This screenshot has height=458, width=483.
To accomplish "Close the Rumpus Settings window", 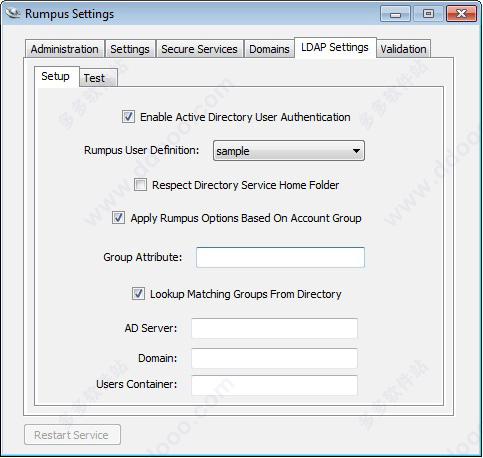I will pos(461,14).
